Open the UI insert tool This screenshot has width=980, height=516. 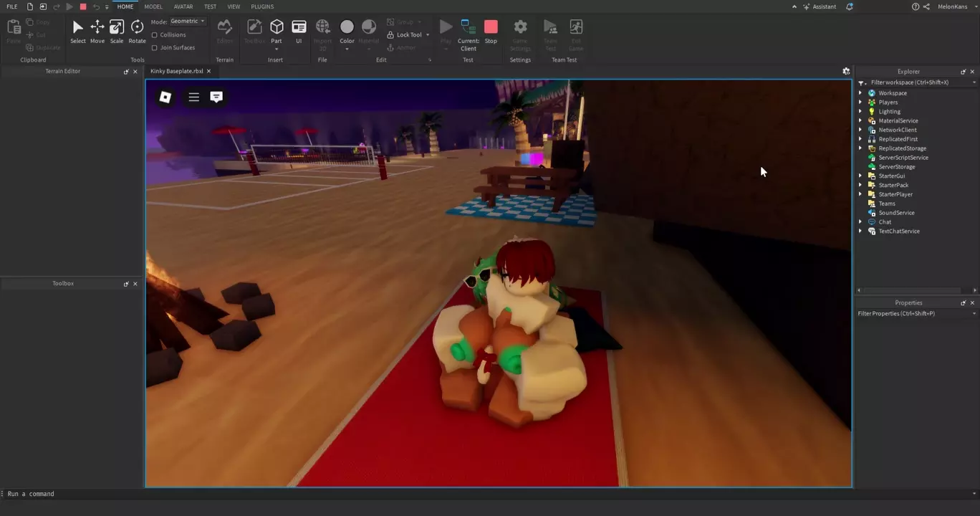(x=299, y=32)
